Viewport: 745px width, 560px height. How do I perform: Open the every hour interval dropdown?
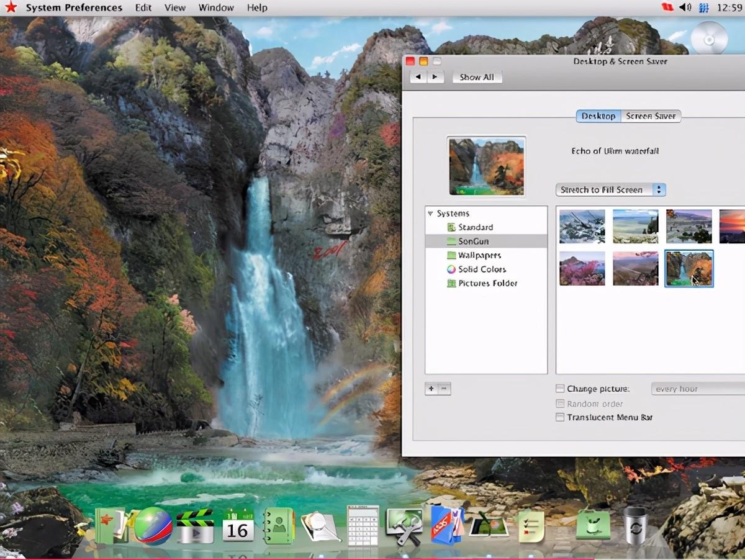[697, 388]
